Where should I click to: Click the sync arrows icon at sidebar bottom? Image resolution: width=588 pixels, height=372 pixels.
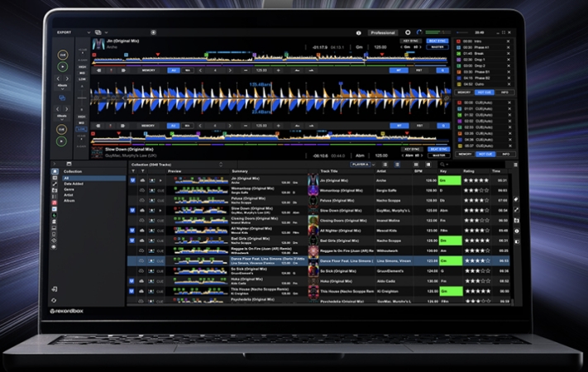[x=54, y=300]
